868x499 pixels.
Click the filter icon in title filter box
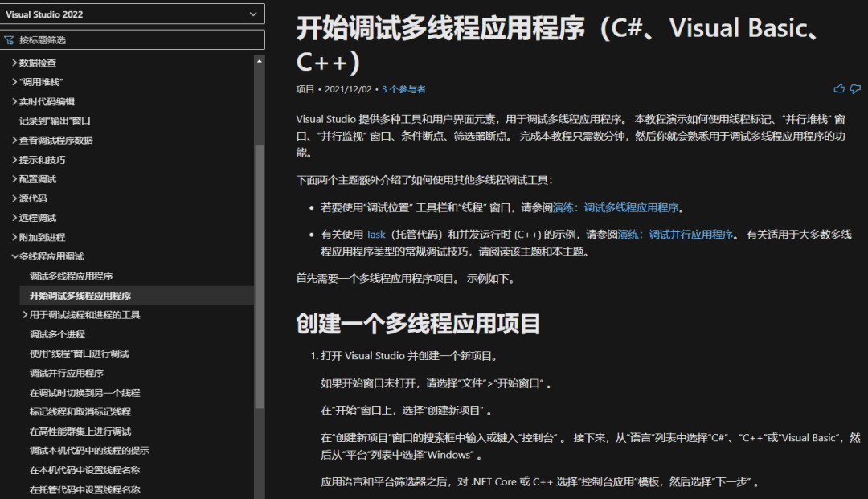(9, 40)
